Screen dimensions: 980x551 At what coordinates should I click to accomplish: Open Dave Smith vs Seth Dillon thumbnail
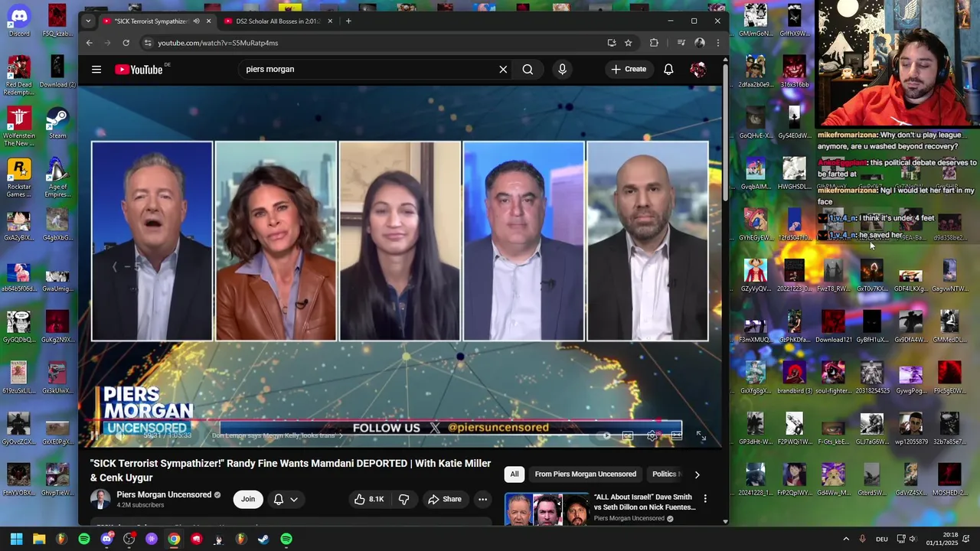[x=547, y=510]
